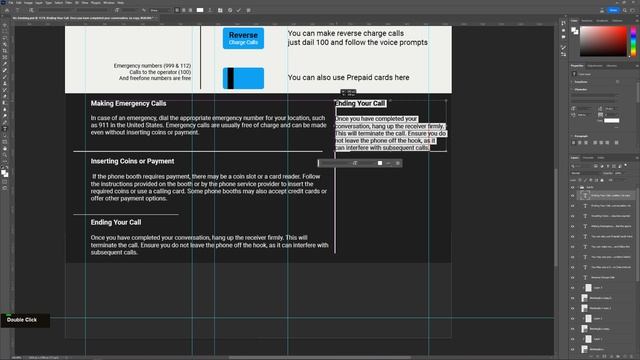The width and height of the screenshot is (640, 360).
Task: Open the Window menu
Action: pos(109,2)
